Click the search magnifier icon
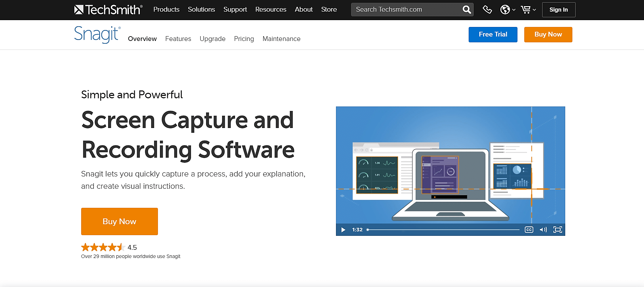Screen dimensions: 644x287 point(467,10)
